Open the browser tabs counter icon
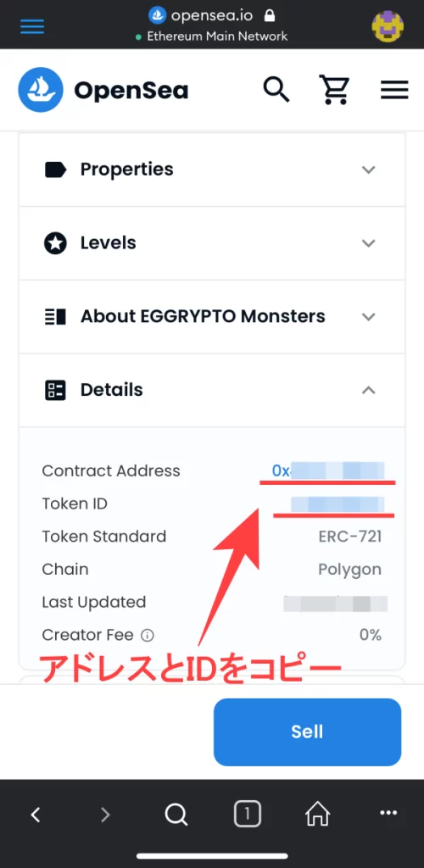 (x=247, y=815)
